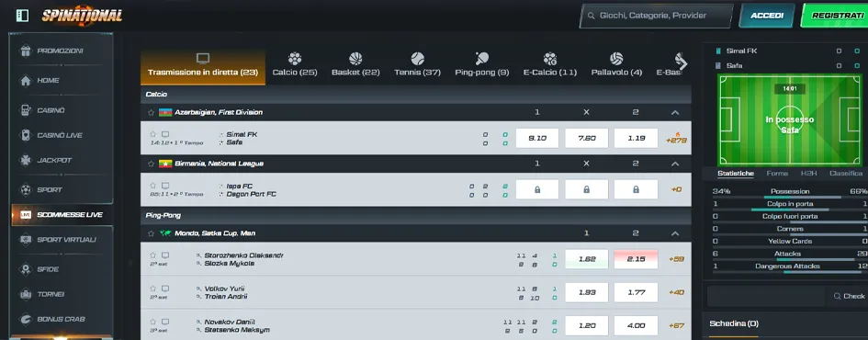The width and height of the screenshot is (868, 340).
Task: Click stream icon for Novakov Daniil match
Action: tap(165, 322)
